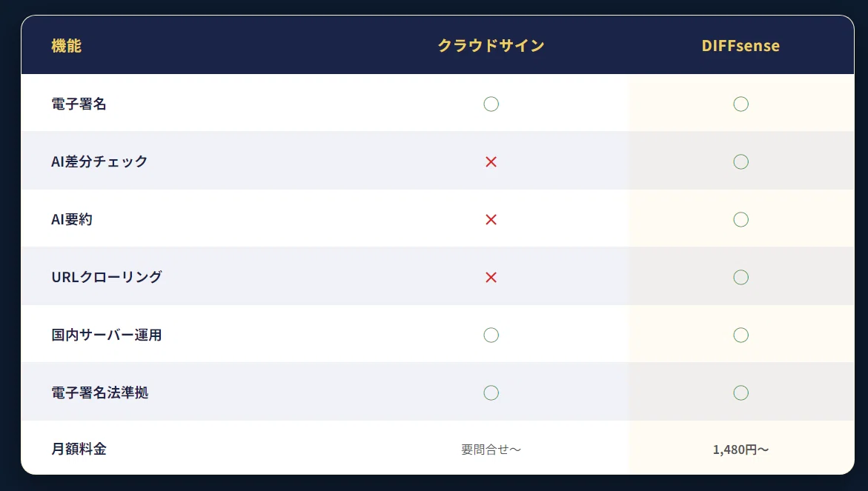Image resolution: width=868 pixels, height=491 pixels.
Task: Click the クラウドサイン circle for 電子署名法準拠
Action: (491, 393)
